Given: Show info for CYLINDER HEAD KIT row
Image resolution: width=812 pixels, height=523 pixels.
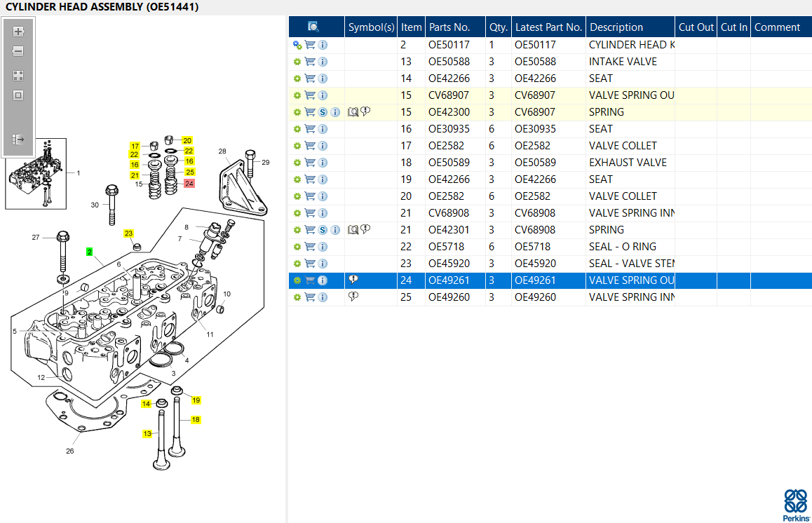Looking at the screenshot, I should 323,45.
